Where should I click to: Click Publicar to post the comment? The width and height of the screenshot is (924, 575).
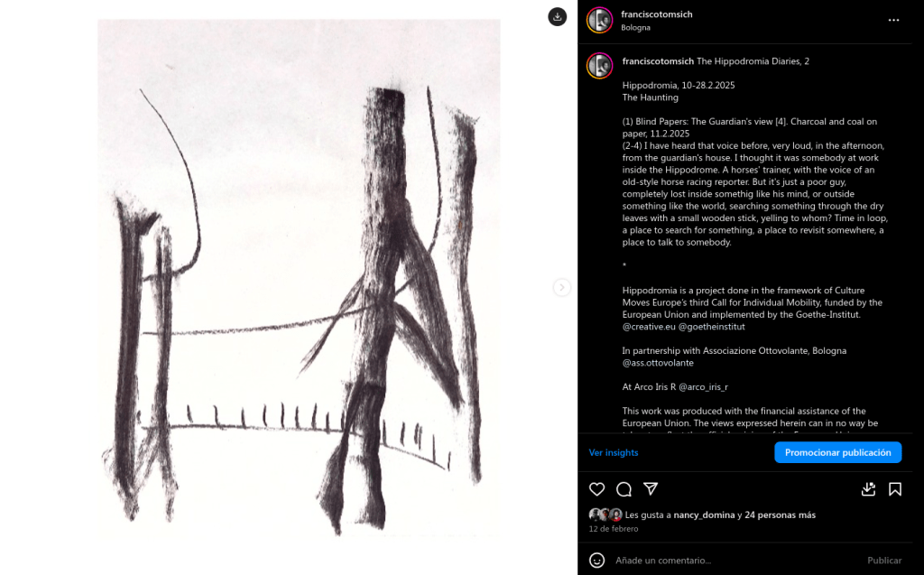tap(884, 561)
